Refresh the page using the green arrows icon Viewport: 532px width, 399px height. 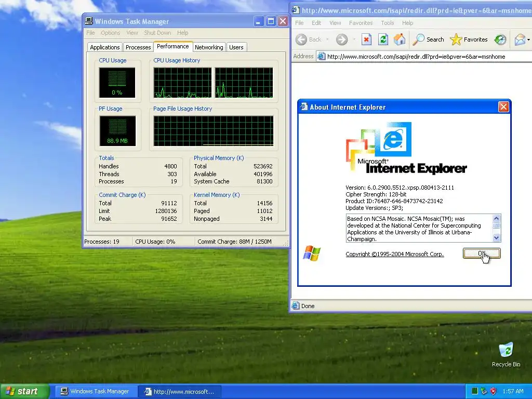[383, 39]
